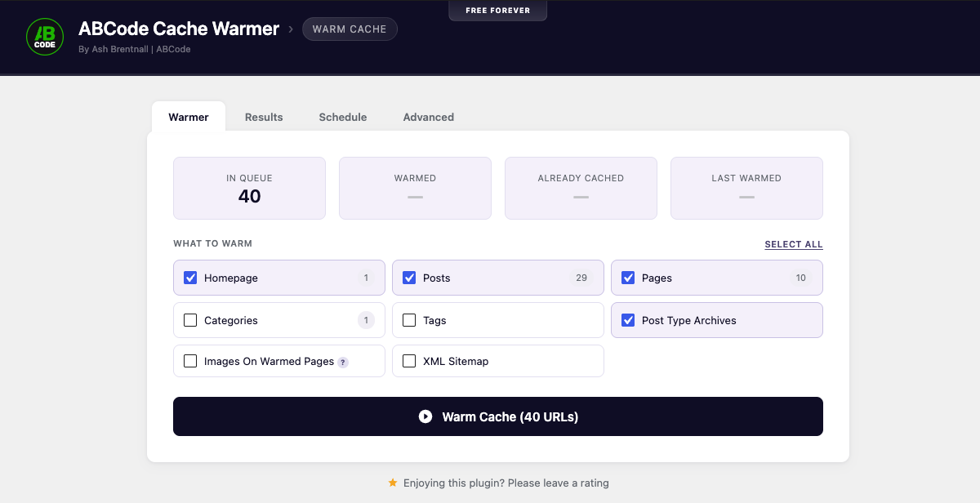Open the Results tab

(x=264, y=117)
